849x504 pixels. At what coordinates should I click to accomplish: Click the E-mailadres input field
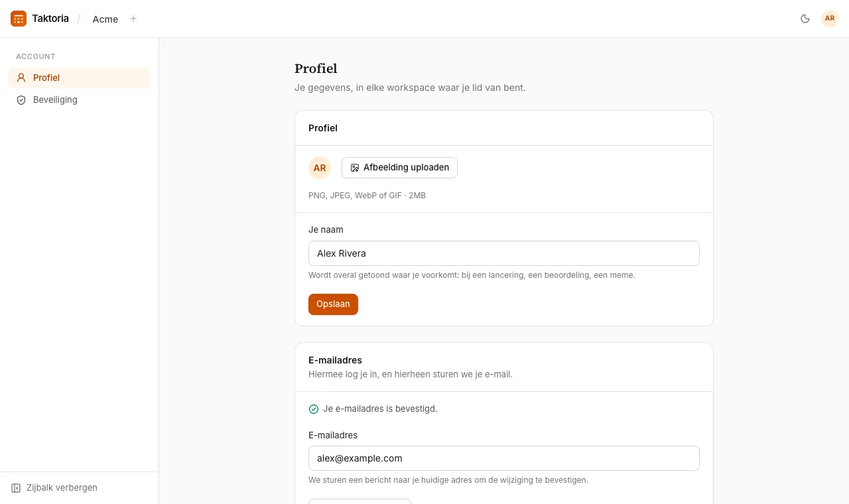coord(504,458)
